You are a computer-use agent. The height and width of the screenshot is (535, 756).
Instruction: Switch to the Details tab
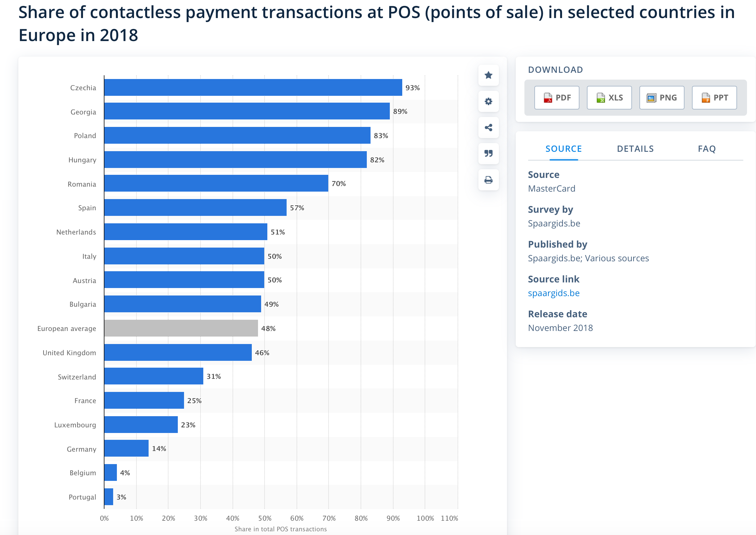click(635, 149)
